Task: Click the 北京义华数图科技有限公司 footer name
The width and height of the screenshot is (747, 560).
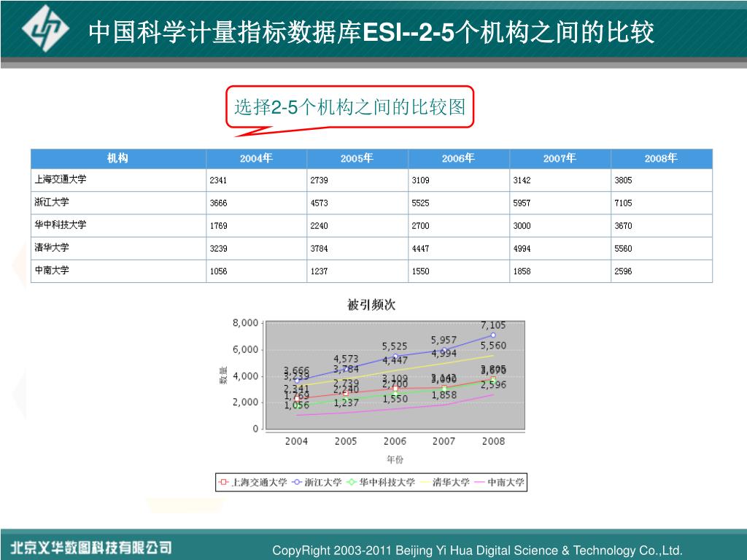Action: coord(91,548)
